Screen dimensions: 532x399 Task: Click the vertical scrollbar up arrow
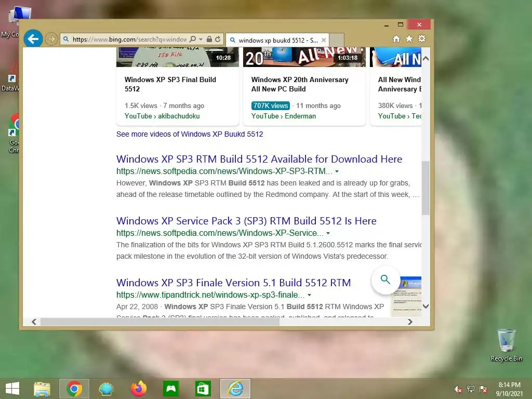426,59
